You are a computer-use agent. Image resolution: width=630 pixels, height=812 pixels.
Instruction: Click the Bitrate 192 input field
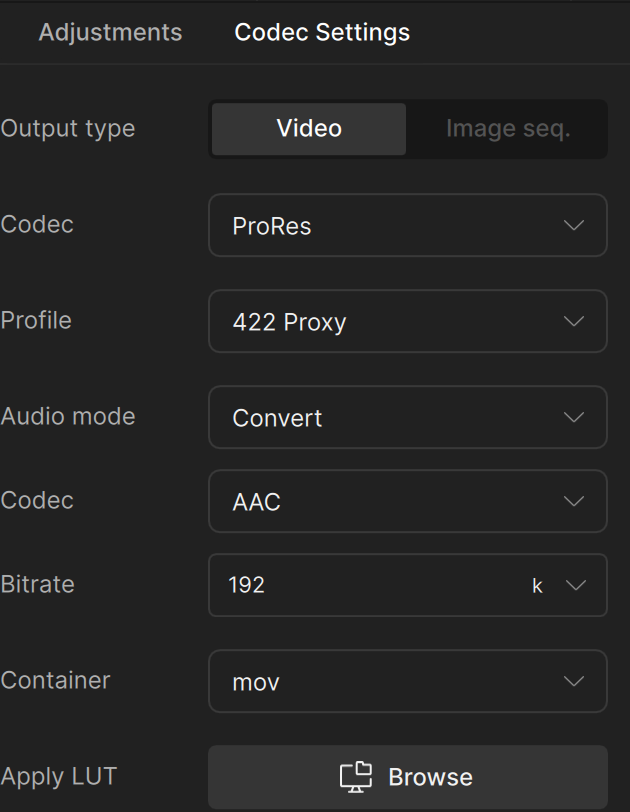coord(360,585)
